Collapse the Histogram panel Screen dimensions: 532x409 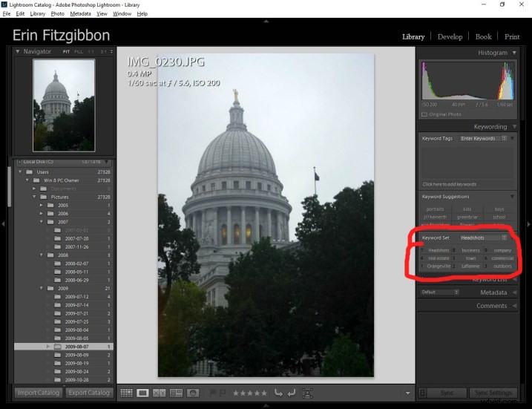(x=514, y=53)
